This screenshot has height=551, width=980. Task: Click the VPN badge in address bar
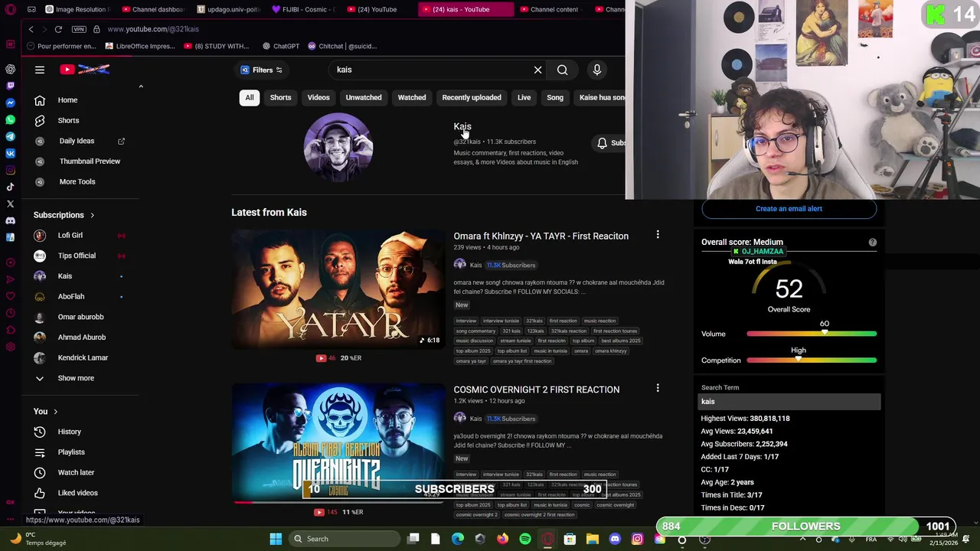coord(79,29)
